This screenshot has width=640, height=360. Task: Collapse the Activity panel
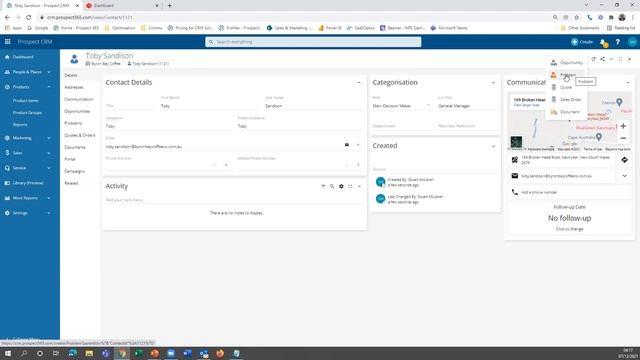pos(359,187)
